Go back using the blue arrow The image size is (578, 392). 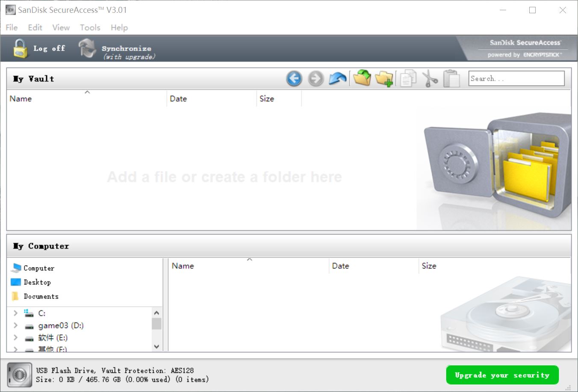[294, 79]
